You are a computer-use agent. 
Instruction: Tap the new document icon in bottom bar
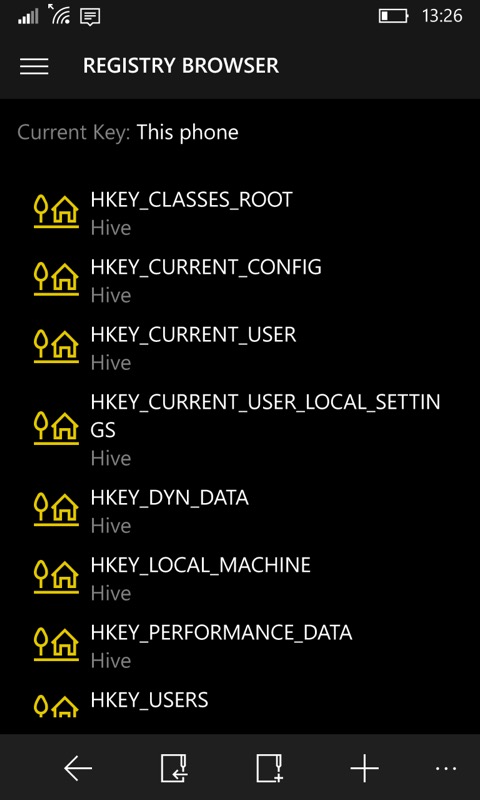tap(269, 768)
